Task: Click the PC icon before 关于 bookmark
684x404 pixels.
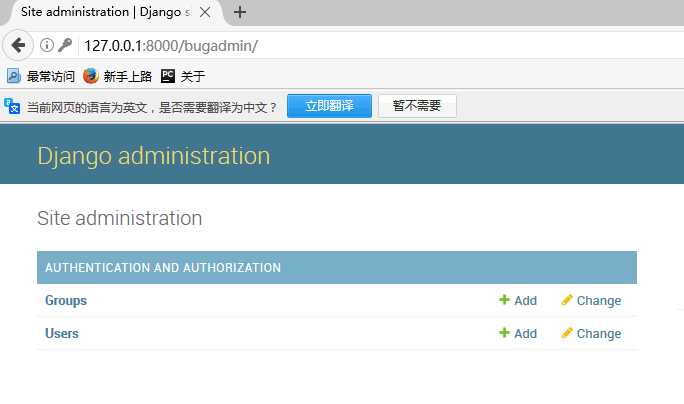Action: [168, 76]
